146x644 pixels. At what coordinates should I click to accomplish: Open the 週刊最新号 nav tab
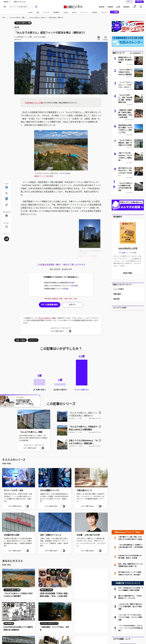[x=56, y=12]
